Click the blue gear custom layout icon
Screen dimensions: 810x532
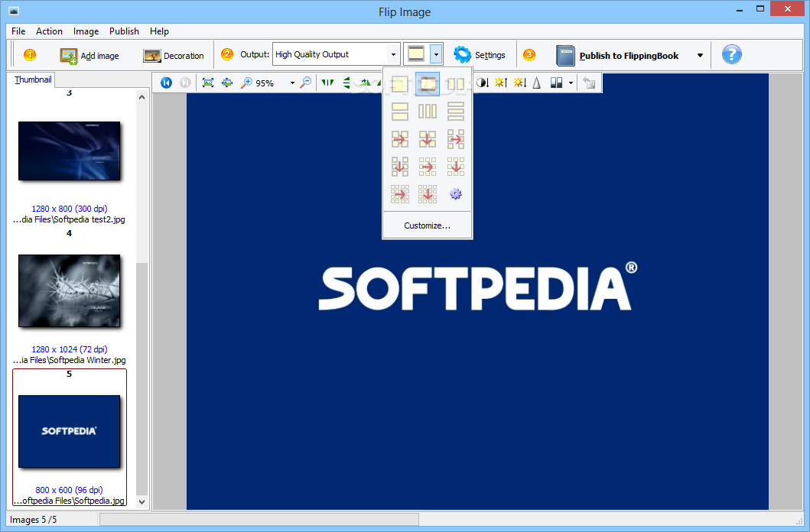[455, 195]
